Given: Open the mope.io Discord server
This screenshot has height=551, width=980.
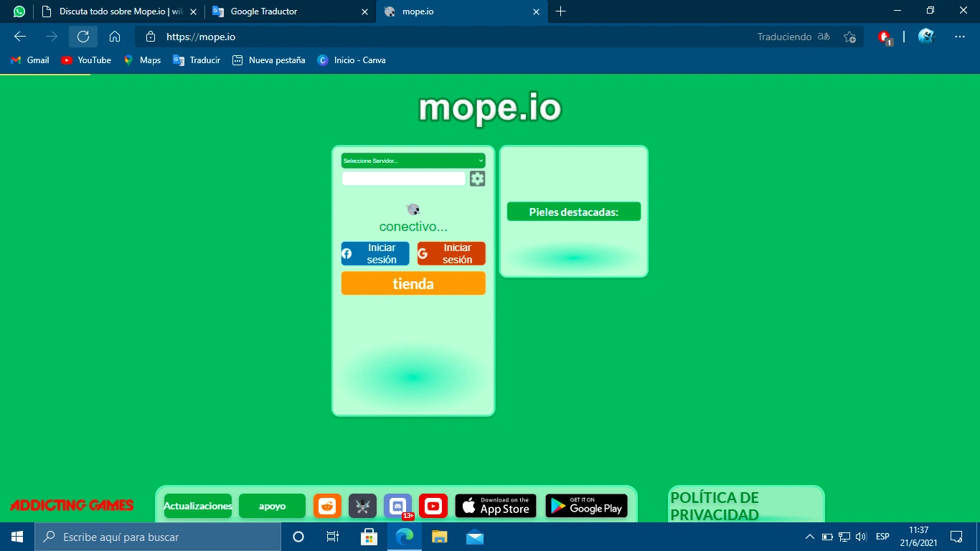Looking at the screenshot, I should click(397, 506).
